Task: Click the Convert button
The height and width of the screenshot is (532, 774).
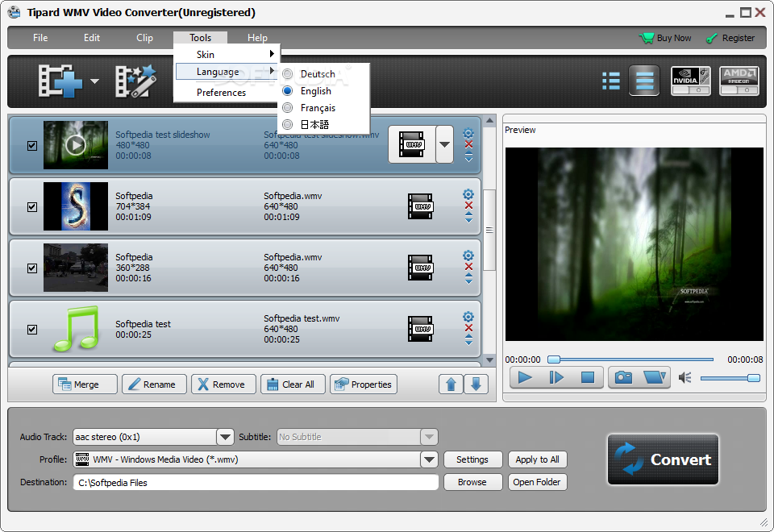Action: tap(663, 459)
